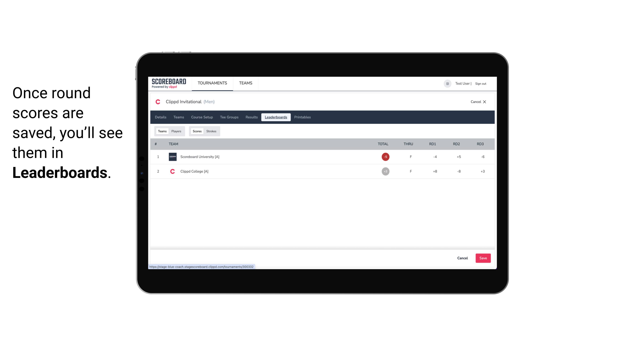Toggle the Teams subtab filter

tap(162, 131)
